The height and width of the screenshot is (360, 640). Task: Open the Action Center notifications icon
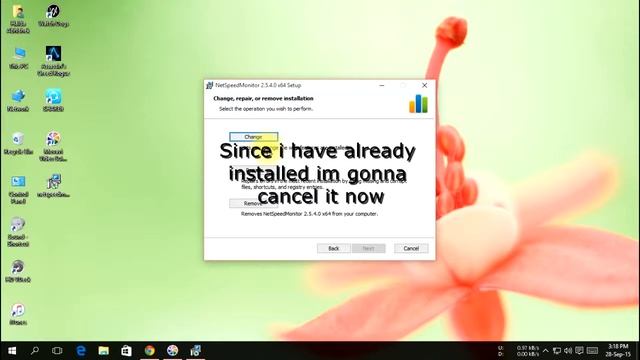point(579,351)
